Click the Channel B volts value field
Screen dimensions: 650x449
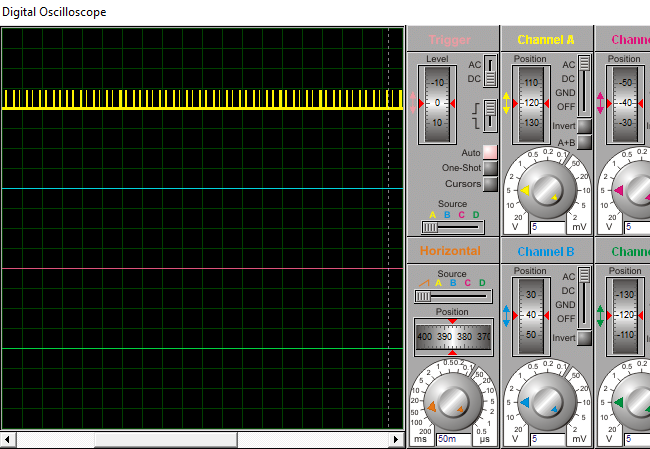547,439
